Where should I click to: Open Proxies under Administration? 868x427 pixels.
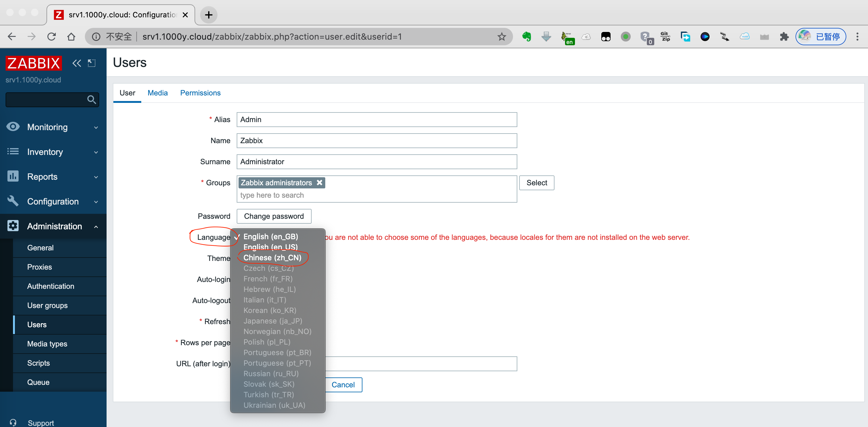60,267
